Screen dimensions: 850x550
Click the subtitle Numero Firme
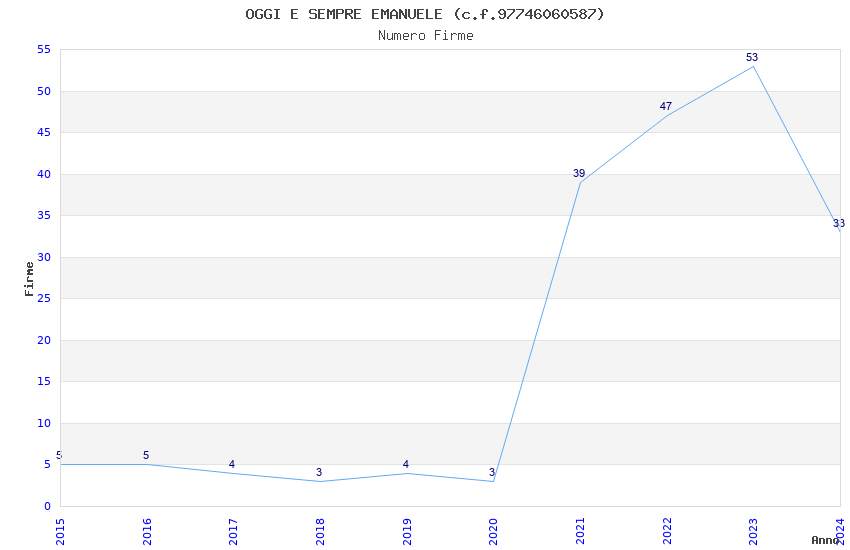click(x=426, y=35)
